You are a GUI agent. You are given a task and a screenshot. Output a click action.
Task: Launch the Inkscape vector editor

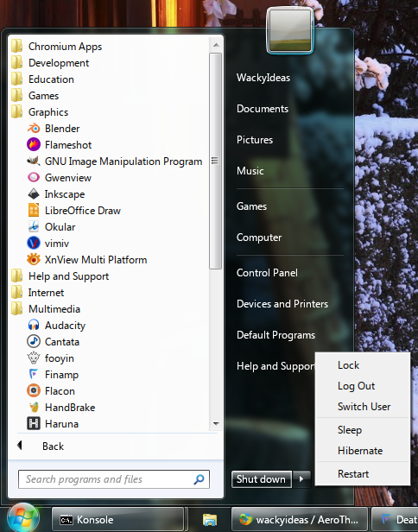[56, 194]
